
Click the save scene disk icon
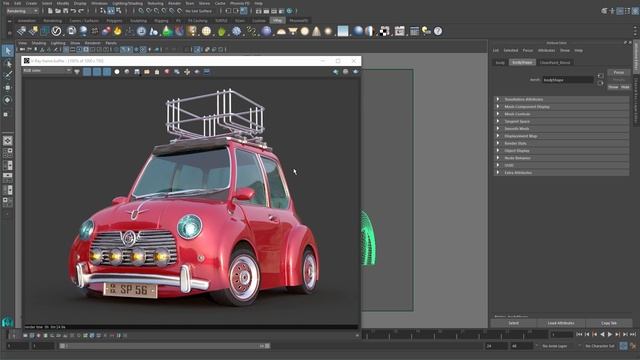click(65, 11)
